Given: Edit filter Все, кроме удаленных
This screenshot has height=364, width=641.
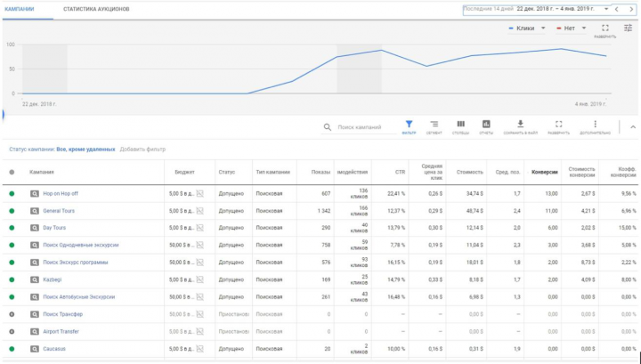Looking at the screenshot, I should (85, 150).
